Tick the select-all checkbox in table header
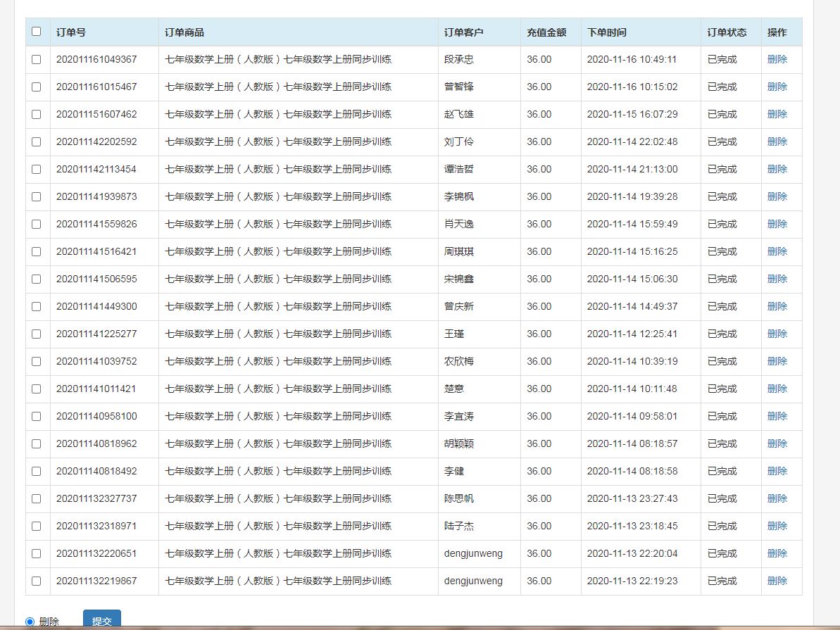This screenshot has width=840, height=630. [x=37, y=32]
